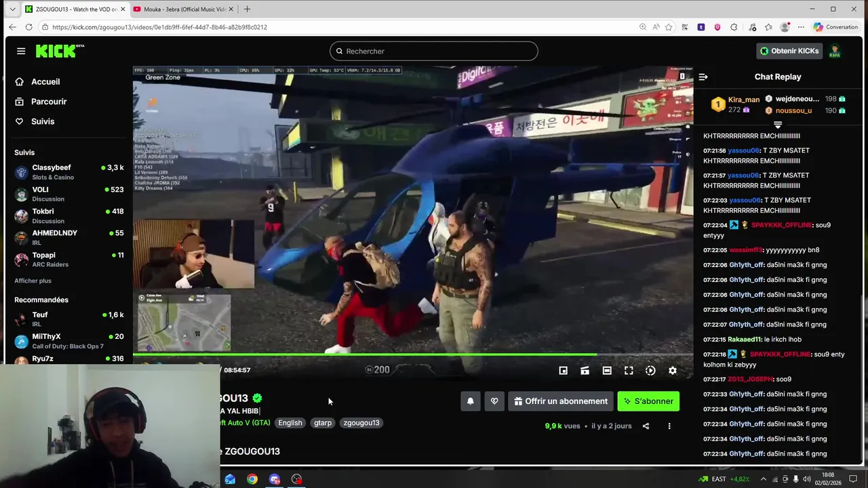
Task: Open the hamburger sidebar menu
Action: [21, 51]
